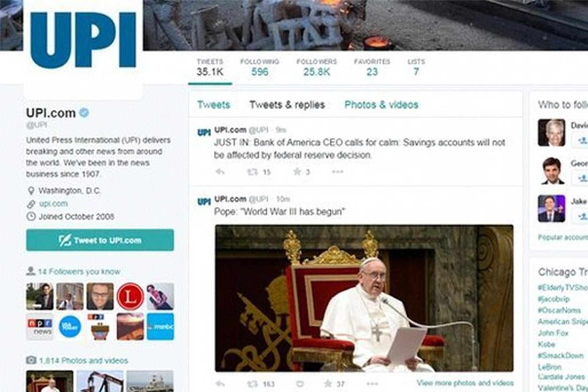Screen dimensions: 588x392
Task: Open the Photos & videos tab
Action: click(381, 105)
